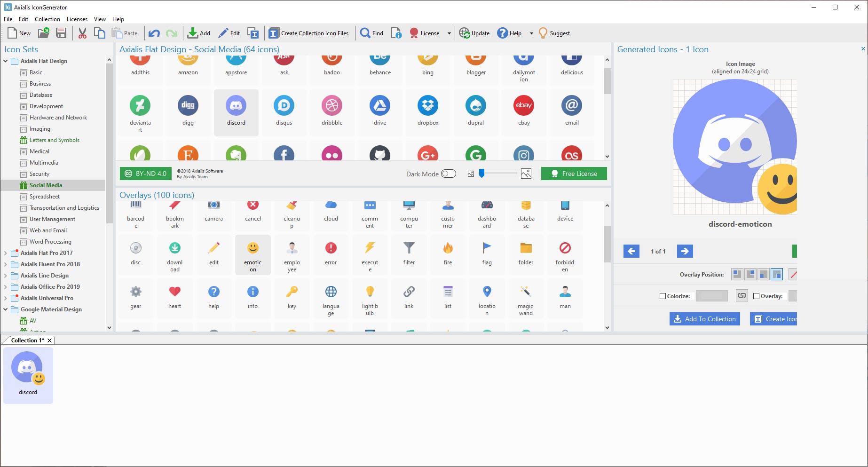Image resolution: width=868 pixels, height=467 pixels.
Task: Copy using the toolbar copy icon
Action: 99,33
